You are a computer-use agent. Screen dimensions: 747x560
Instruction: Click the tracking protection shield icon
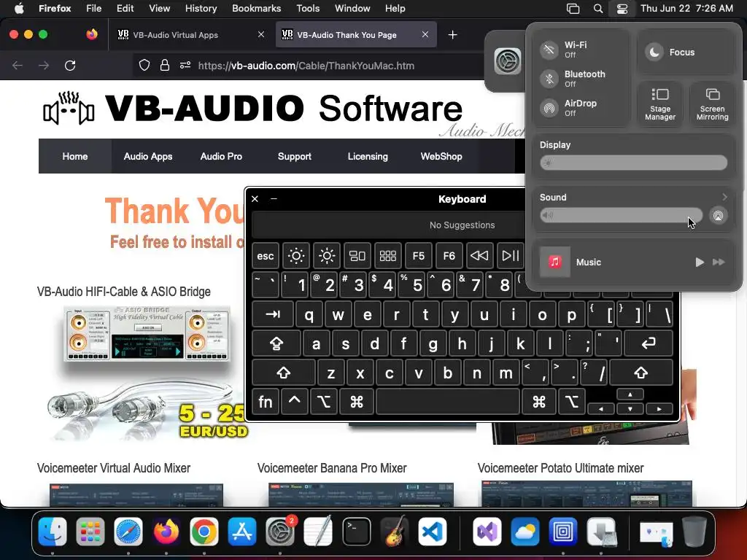click(144, 65)
